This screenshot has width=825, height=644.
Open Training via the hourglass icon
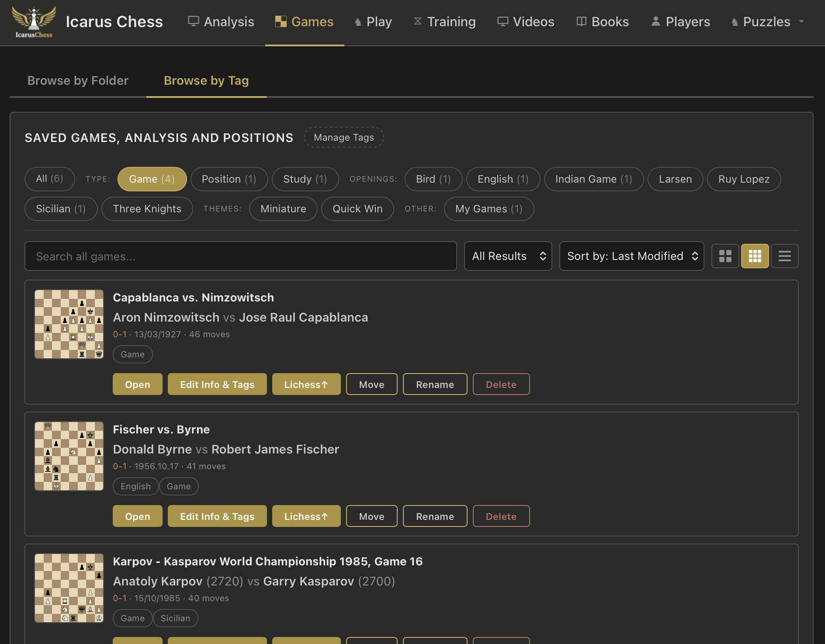click(417, 21)
